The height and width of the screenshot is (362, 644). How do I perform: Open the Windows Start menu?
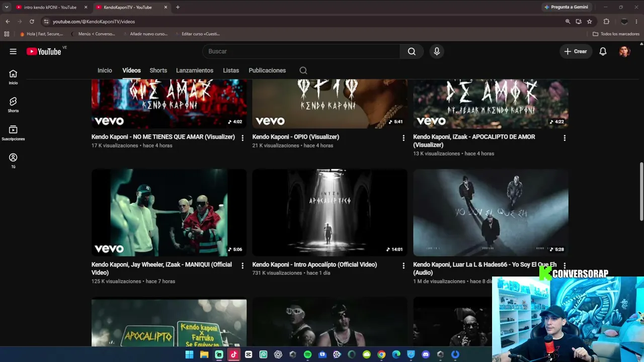click(x=189, y=354)
